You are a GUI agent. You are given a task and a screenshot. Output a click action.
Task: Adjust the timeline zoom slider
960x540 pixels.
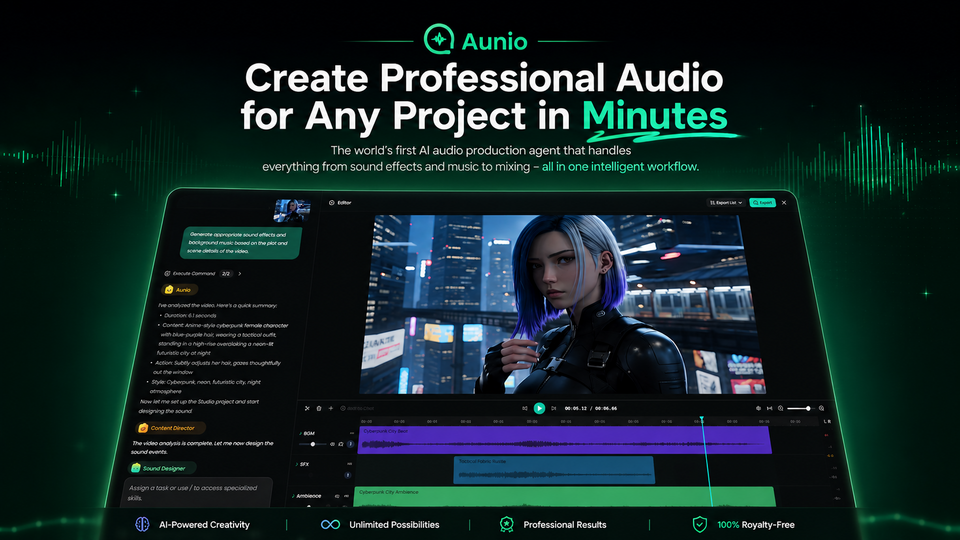[x=801, y=408]
